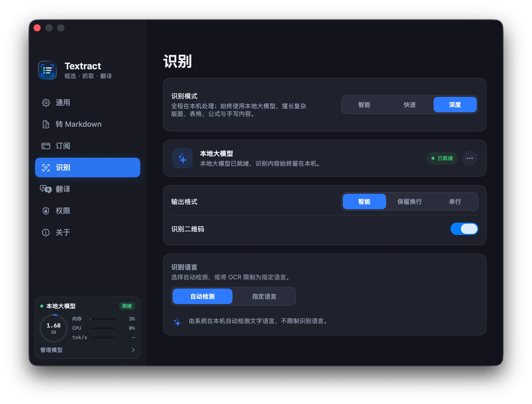This screenshot has height=404, width=532.
Task: Click the 本地大模型 title in sidebar panel
Action: pyautogui.click(x=61, y=306)
